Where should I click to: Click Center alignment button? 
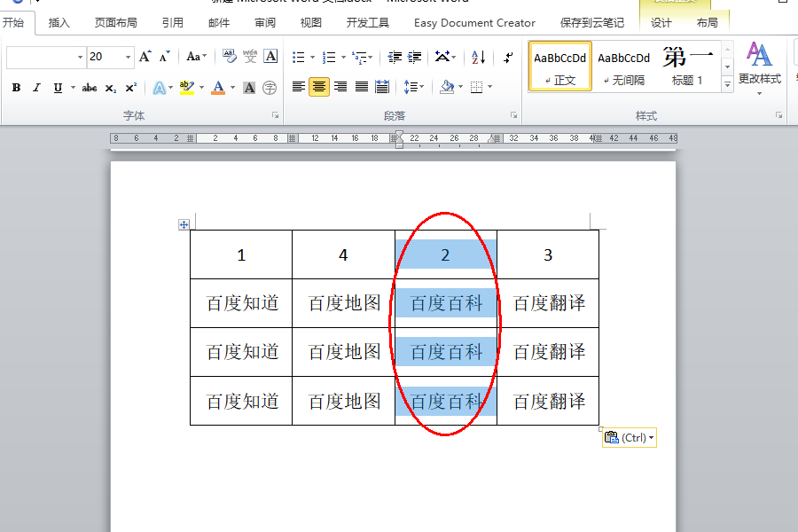tap(319, 87)
